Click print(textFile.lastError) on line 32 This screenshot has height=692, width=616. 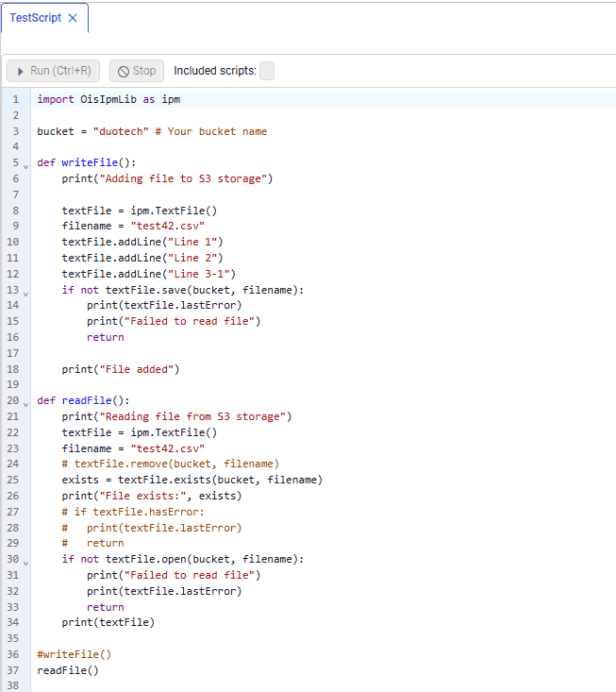tap(164, 591)
